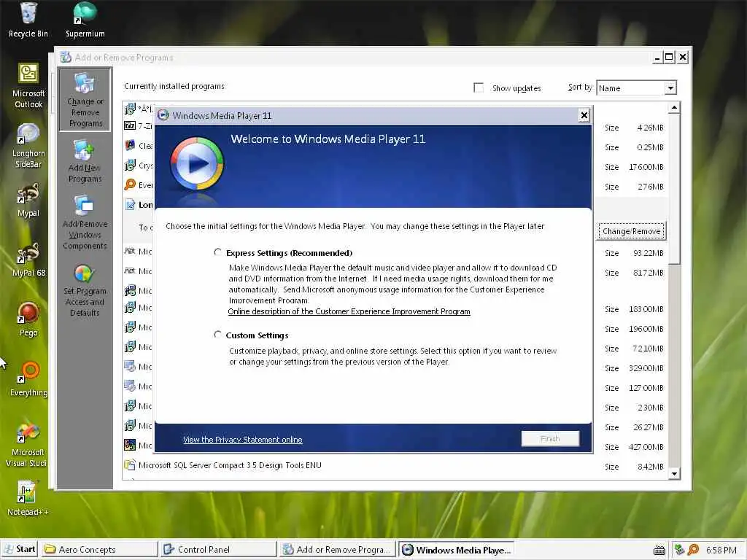
Task: Open Customer Experience Improvement Program description link
Action: 349,311
